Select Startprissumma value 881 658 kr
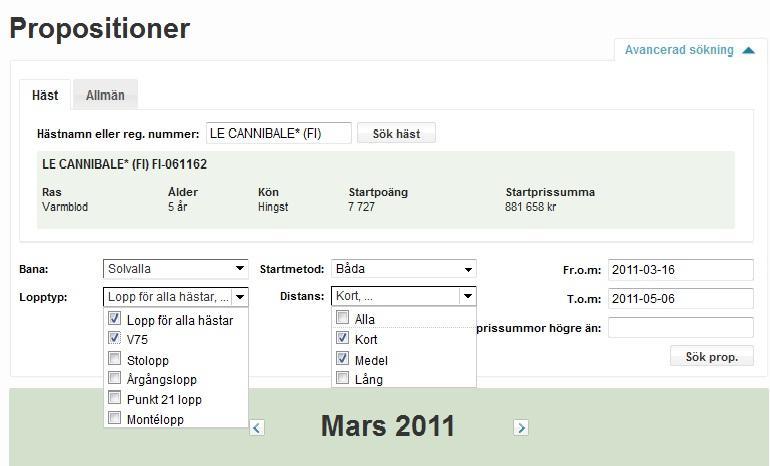Screen dimensions: 770x466 coord(530,207)
